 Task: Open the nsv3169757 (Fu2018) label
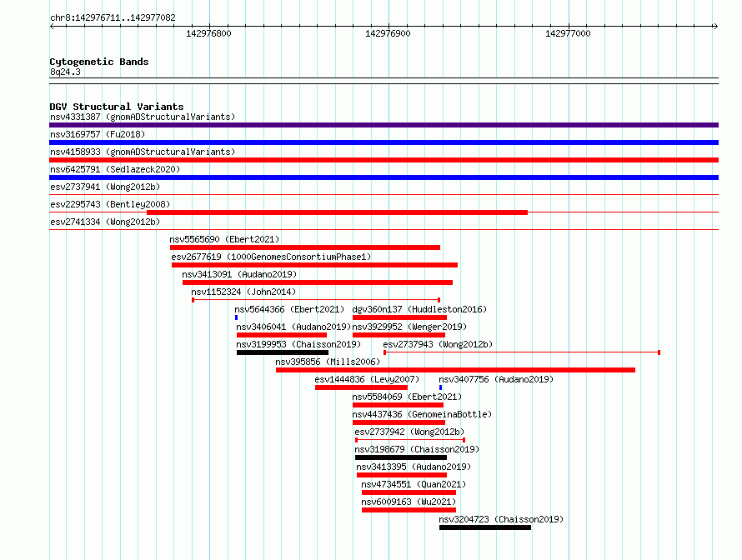[x=98, y=134]
